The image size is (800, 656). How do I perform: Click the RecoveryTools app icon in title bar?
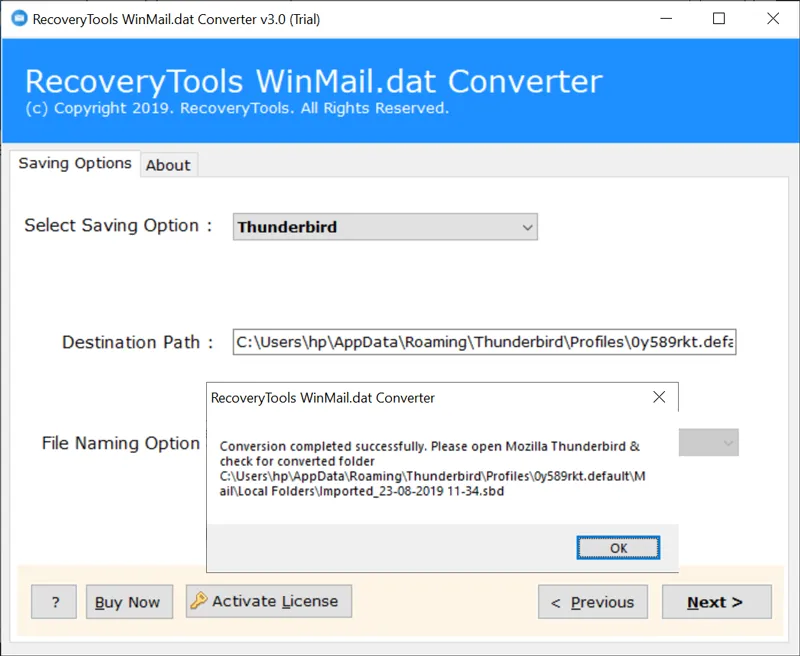(18, 19)
